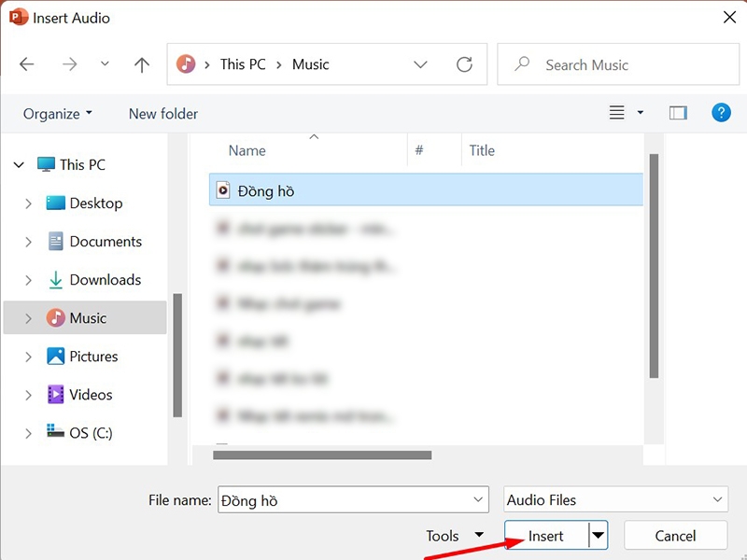Click the file list vertical scrollbar
Screen dimensions: 747x560
tap(654, 266)
